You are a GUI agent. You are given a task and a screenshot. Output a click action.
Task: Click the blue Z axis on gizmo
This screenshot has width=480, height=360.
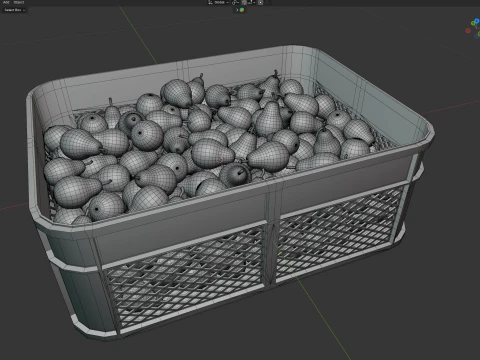[477, 21]
